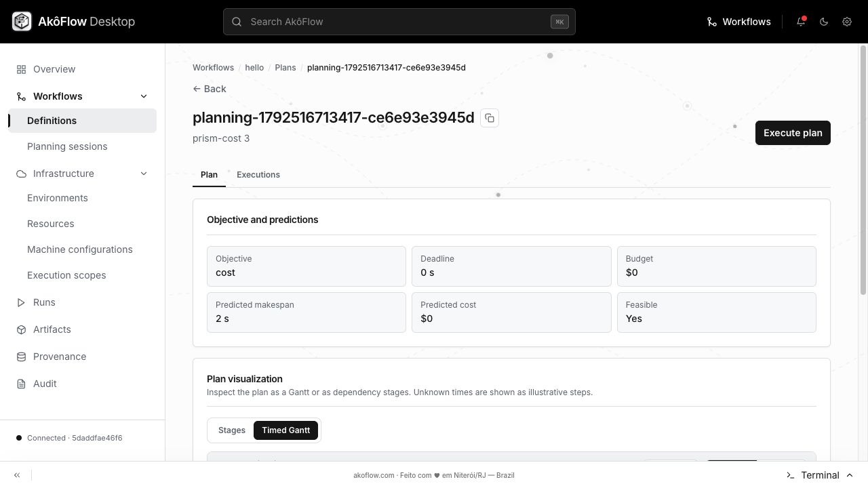868x488 pixels.
Task: Click the Artifacts cube icon
Action: pos(21,329)
